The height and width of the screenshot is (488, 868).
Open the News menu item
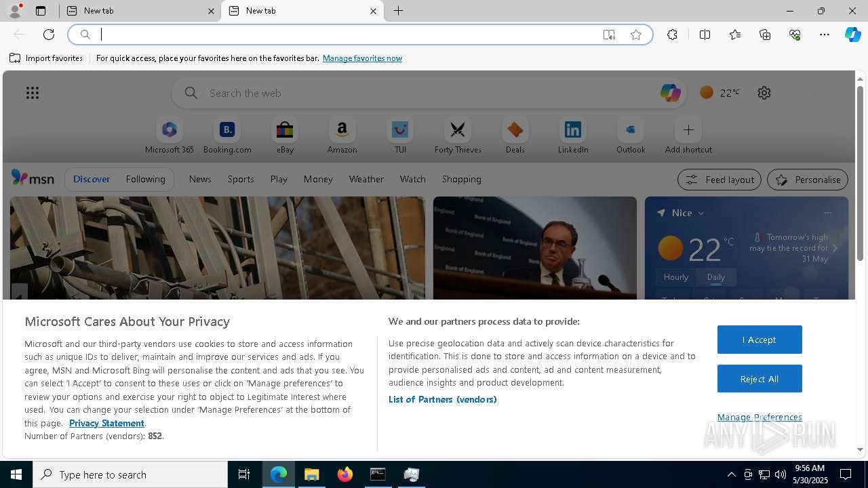(200, 179)
